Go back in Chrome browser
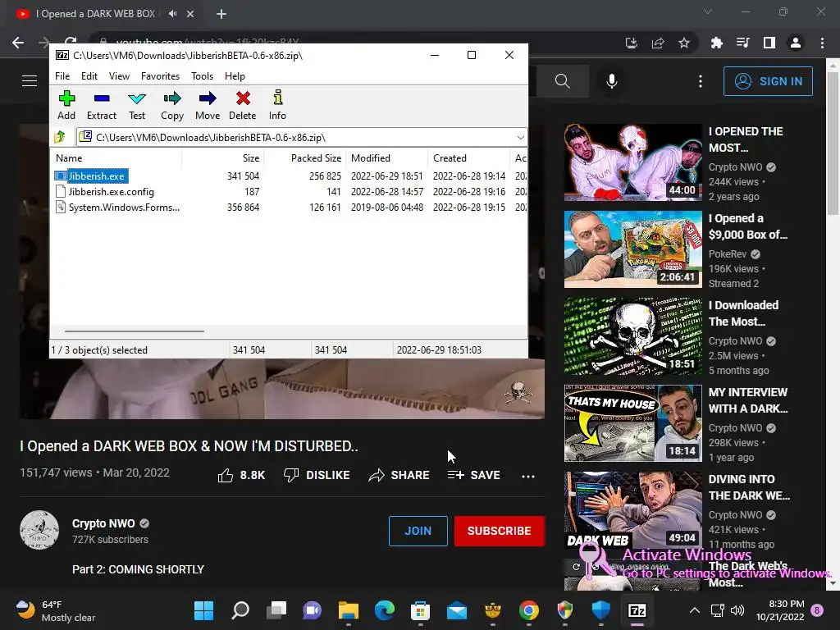The height and width of the screenshot is (630, 840). point(18,43)
